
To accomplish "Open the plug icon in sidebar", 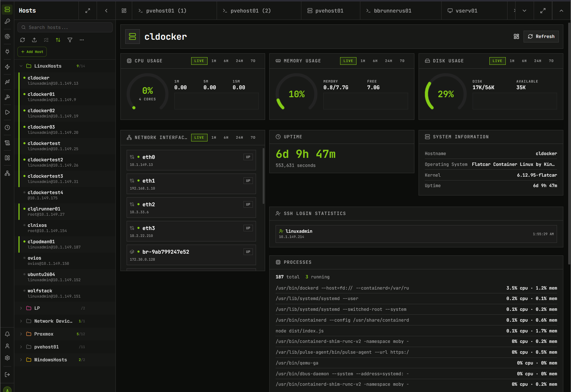I will point(7,52).
